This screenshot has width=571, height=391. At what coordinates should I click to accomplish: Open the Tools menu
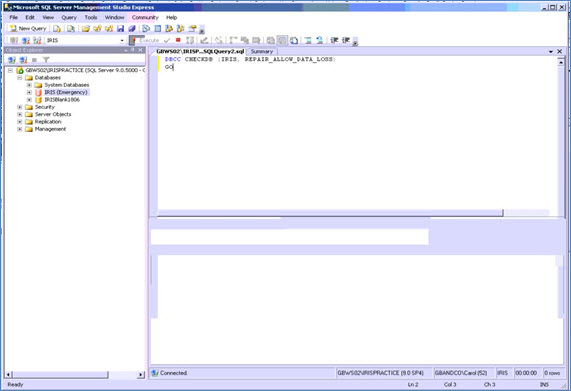point(91,17)
